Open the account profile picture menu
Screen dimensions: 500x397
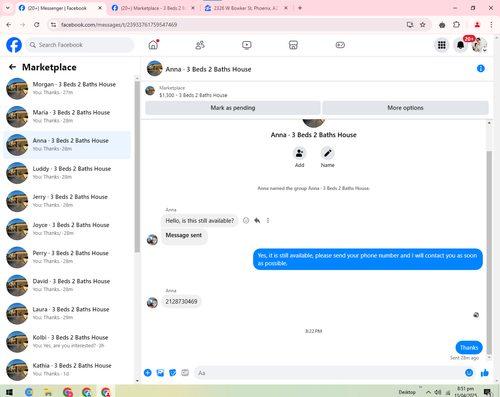(x=479, y=45)
